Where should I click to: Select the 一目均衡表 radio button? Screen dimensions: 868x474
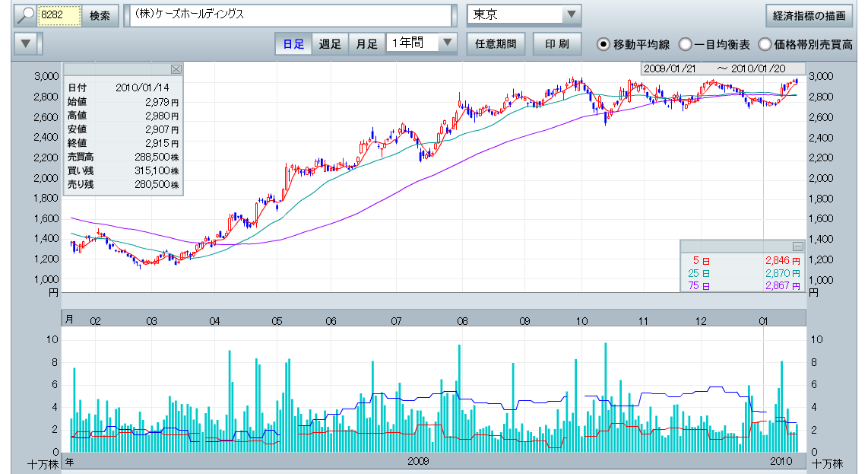684,44
